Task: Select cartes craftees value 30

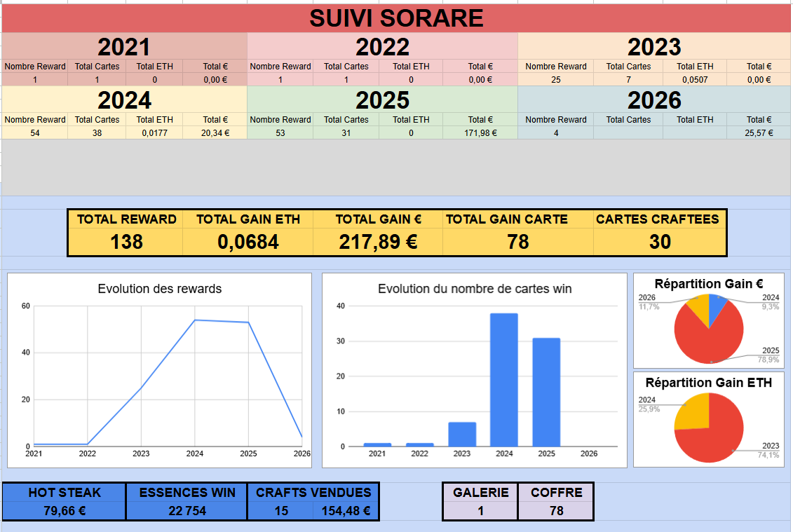Action: pos(660,242)
